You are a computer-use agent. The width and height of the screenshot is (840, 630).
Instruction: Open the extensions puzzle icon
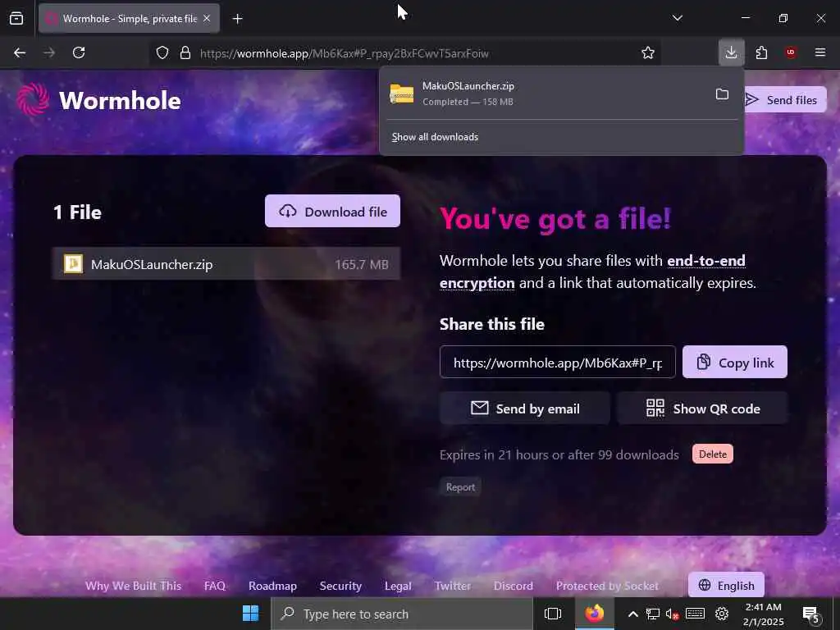(761, 52)
